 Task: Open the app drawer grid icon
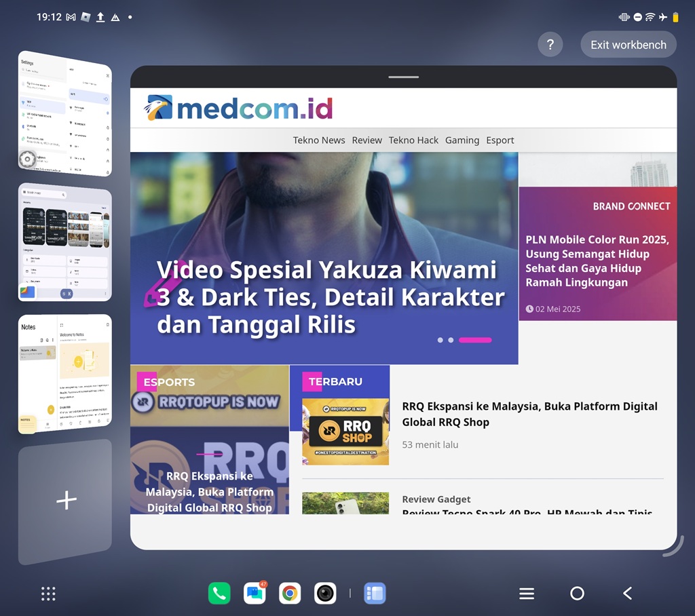[x=48, y=593]
